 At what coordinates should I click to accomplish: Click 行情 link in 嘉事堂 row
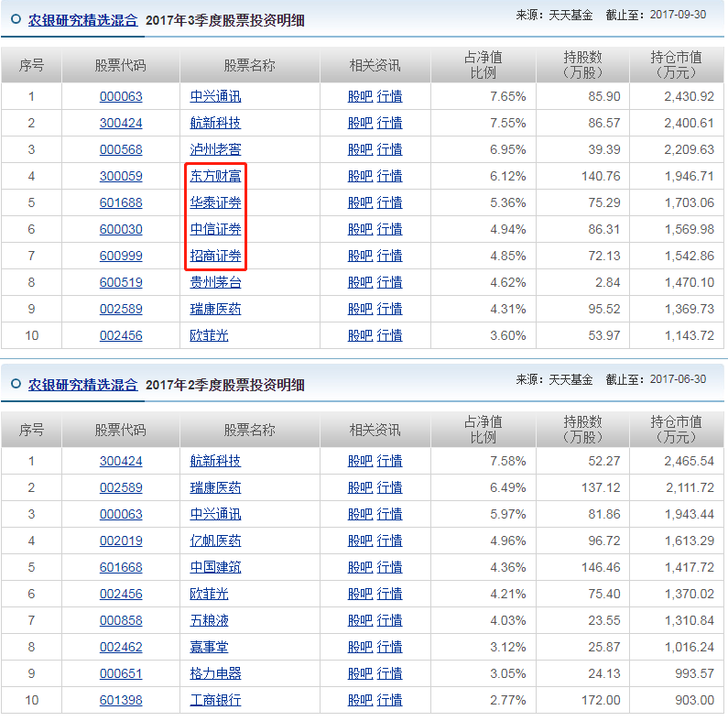coord(389,647)
